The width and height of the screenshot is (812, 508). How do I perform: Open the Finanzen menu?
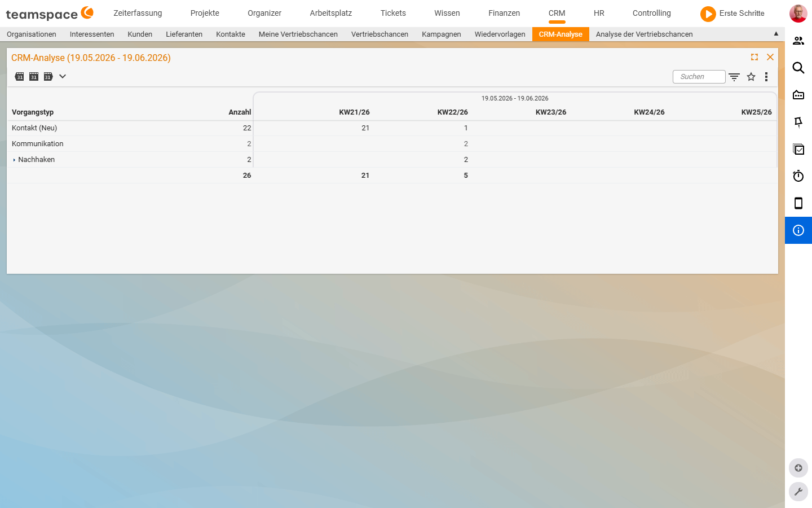point(504,13)
